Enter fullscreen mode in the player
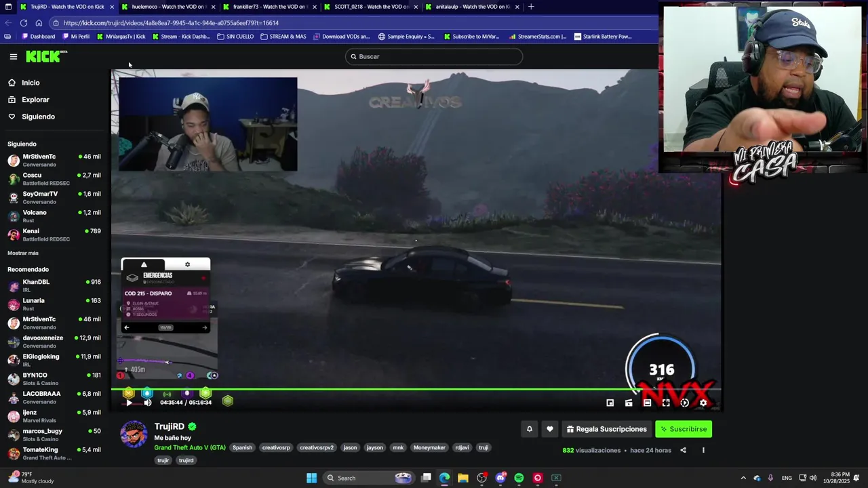This screenshot has width=868, height=488. (x=666, y=403)
